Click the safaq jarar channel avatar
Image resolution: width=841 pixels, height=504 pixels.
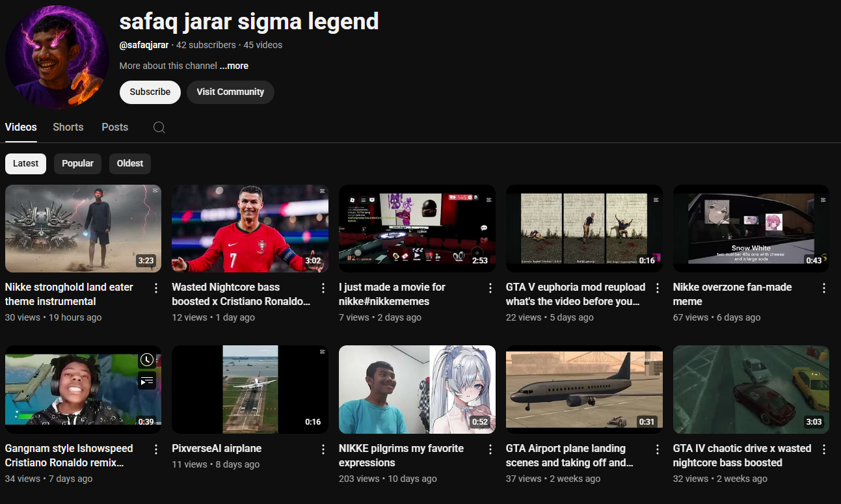click(57, 57)
